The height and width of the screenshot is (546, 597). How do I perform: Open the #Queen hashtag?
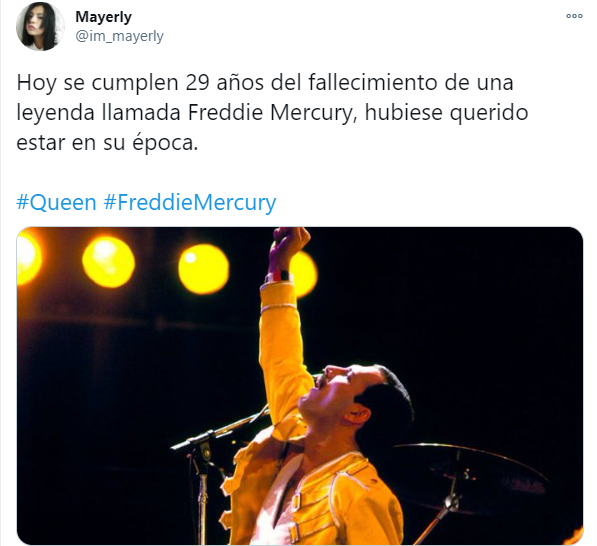pyautogui.click(x=56, y=202)
